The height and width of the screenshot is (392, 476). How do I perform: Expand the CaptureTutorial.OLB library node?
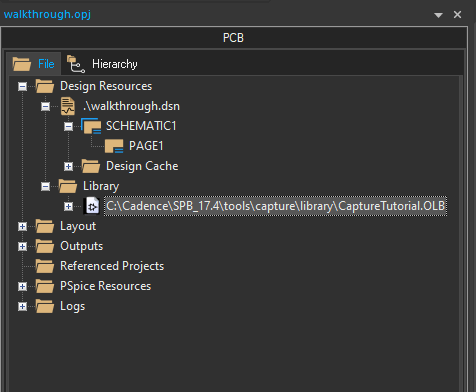(68, 207)
